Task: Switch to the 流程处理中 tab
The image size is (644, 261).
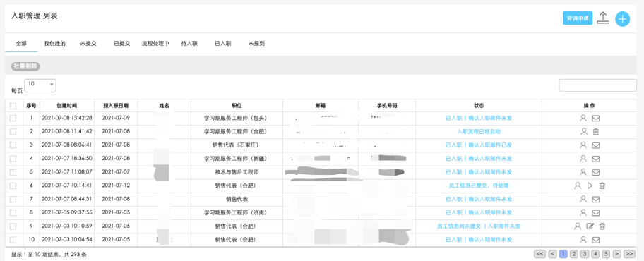Action: click(155, 43)
